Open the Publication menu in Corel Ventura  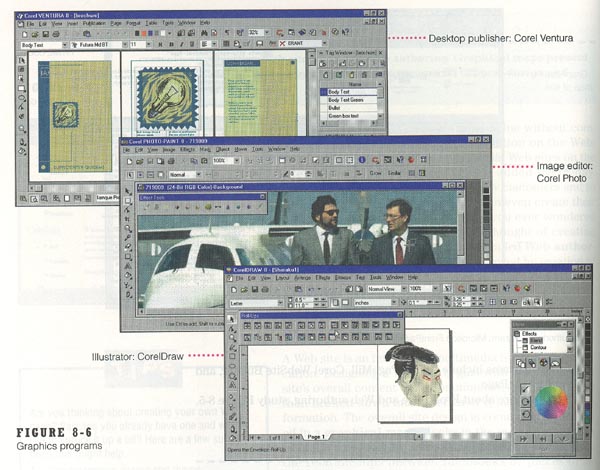point(94,23)
